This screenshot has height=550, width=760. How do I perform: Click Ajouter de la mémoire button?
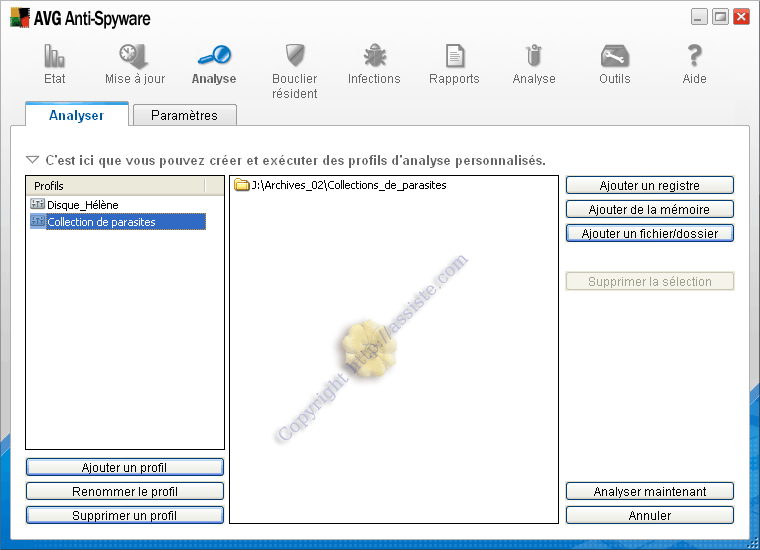pyautogui.click(x=649, y=209)
